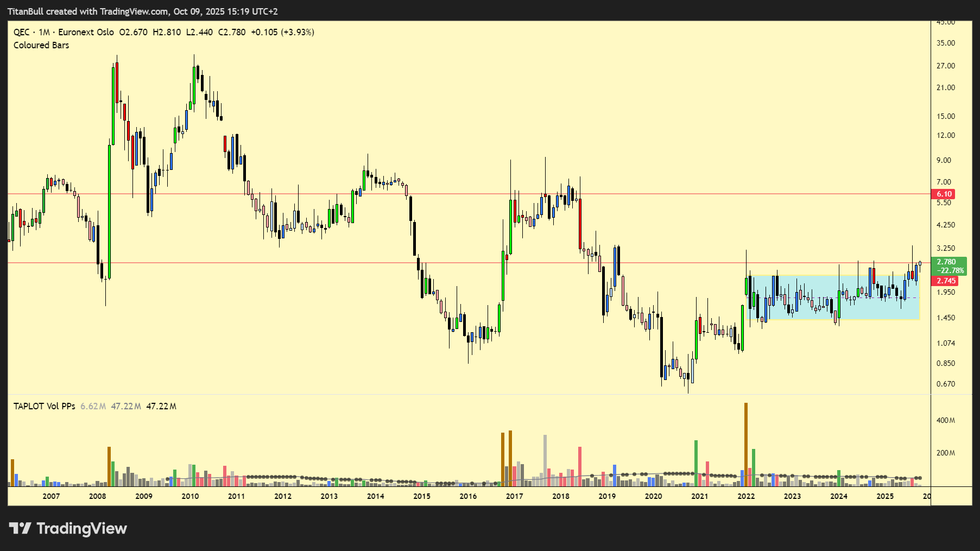Click the 2022 label on time axis
The image size is (980, 551).
[x=745, y=496]
